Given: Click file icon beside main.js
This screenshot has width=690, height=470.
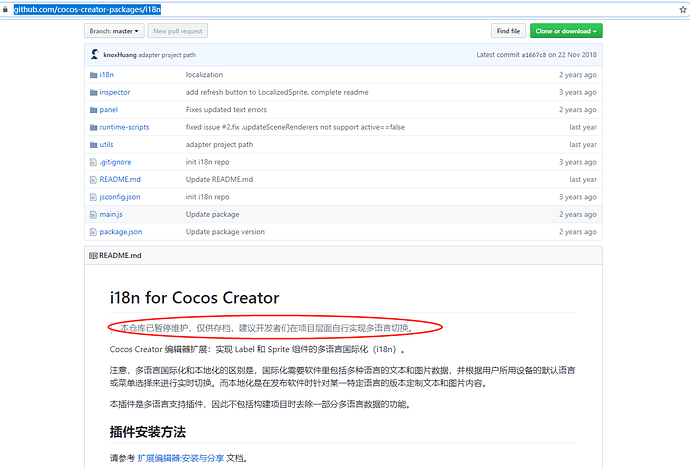Looking at the screenshot, I should (x=93, y=214).
